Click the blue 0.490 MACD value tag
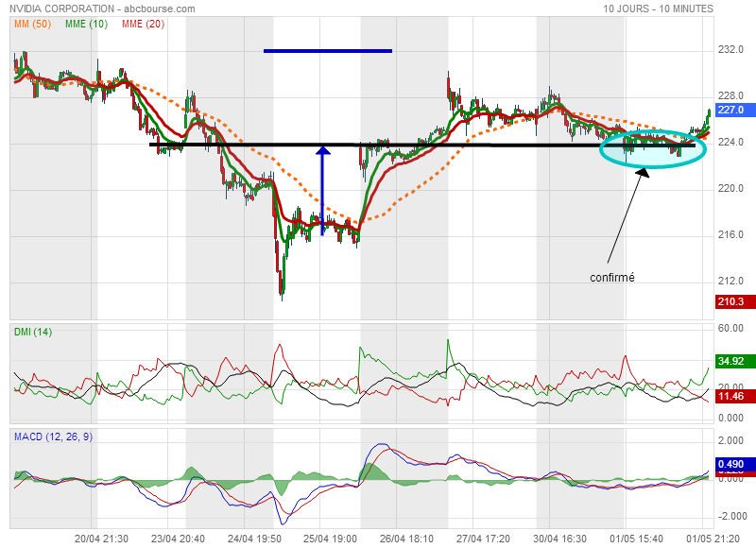 (733, 464)
